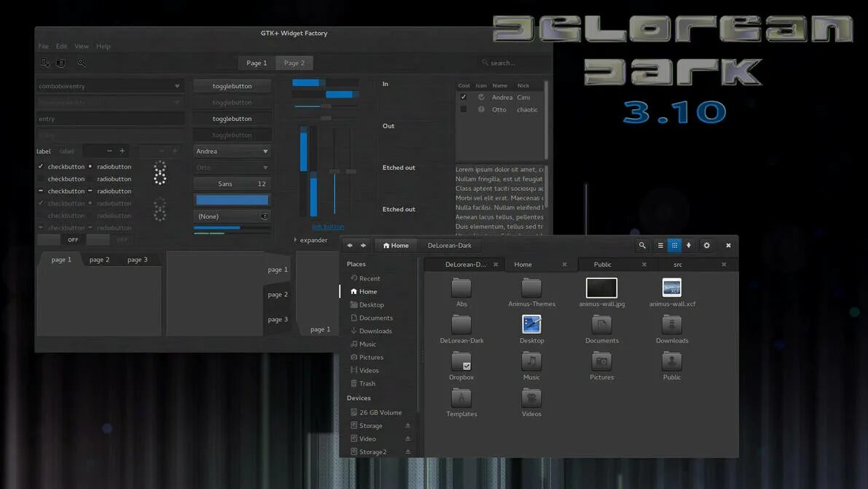Open the Videos folder icon in grid

[531, 397]
